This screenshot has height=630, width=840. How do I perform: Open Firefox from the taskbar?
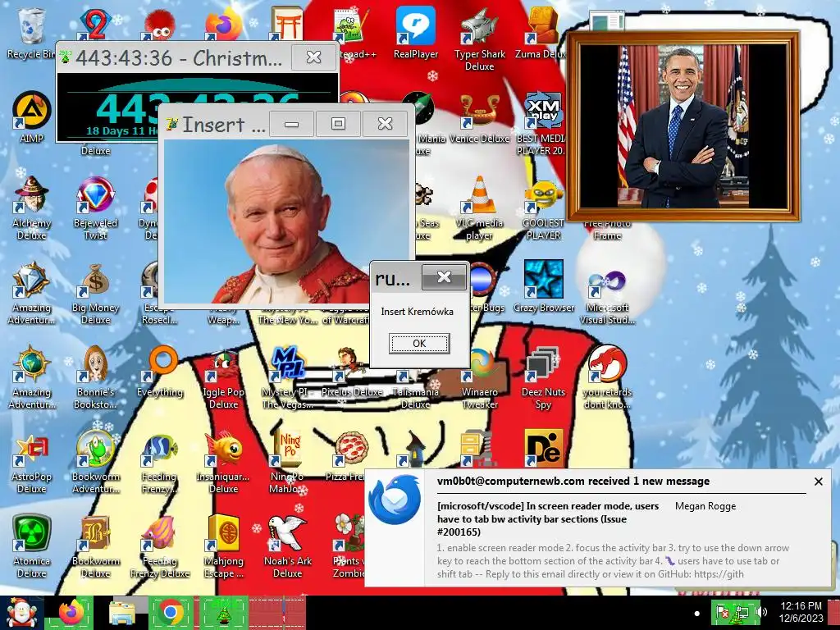[x=71, y=613]
